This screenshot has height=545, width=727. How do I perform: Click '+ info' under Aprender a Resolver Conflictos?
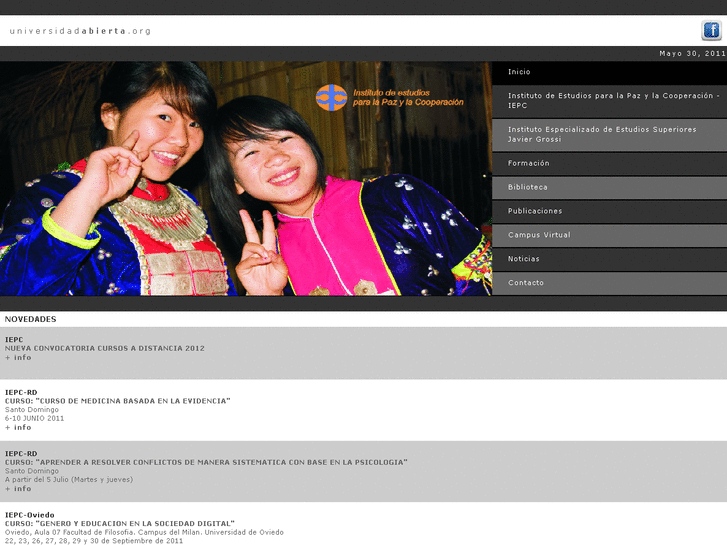point(18,489)
